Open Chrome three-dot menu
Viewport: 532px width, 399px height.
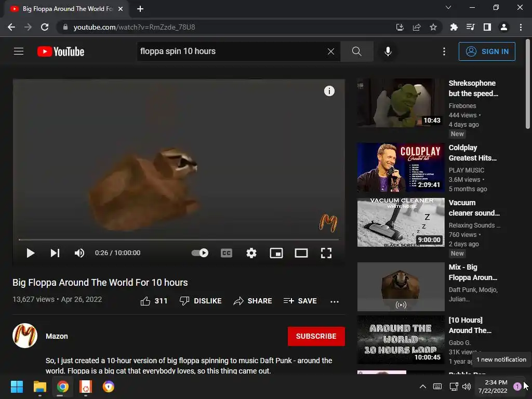[521, 27]
